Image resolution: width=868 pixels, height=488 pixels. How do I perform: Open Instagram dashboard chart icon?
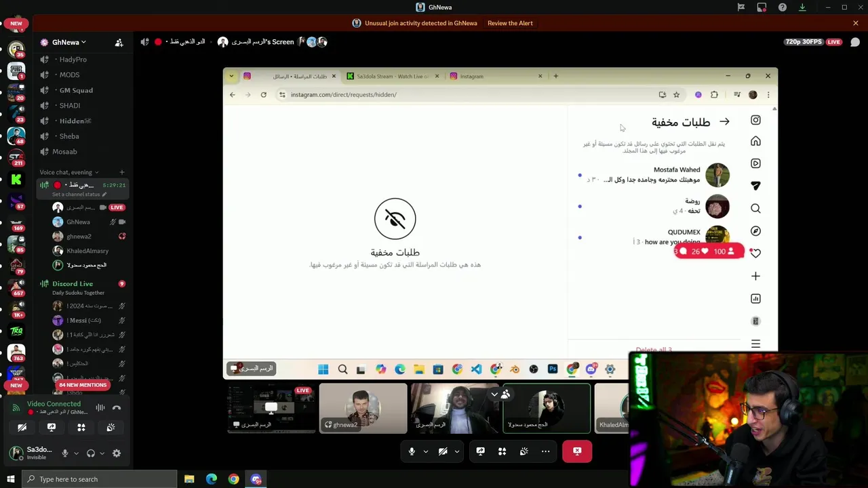[x=755, y=298]
